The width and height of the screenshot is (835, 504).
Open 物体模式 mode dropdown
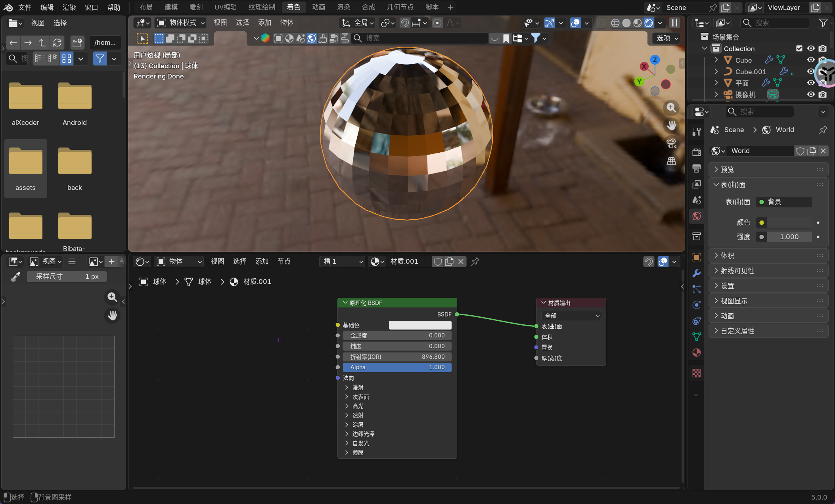(x=181, y=23)
